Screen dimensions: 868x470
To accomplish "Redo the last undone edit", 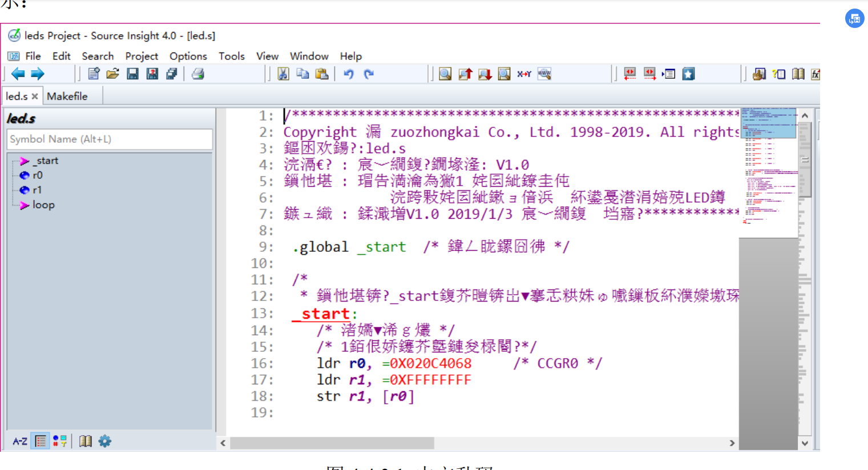I will tap(369, 74).
